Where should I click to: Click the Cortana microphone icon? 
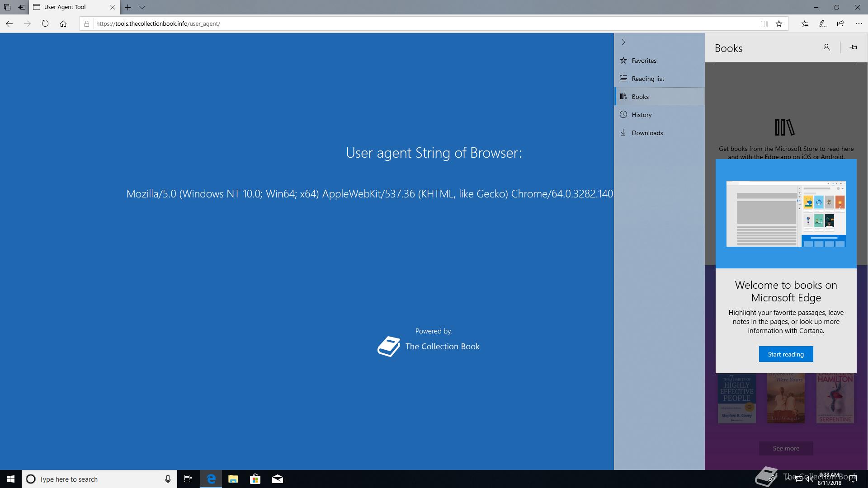tap(168, 479)
